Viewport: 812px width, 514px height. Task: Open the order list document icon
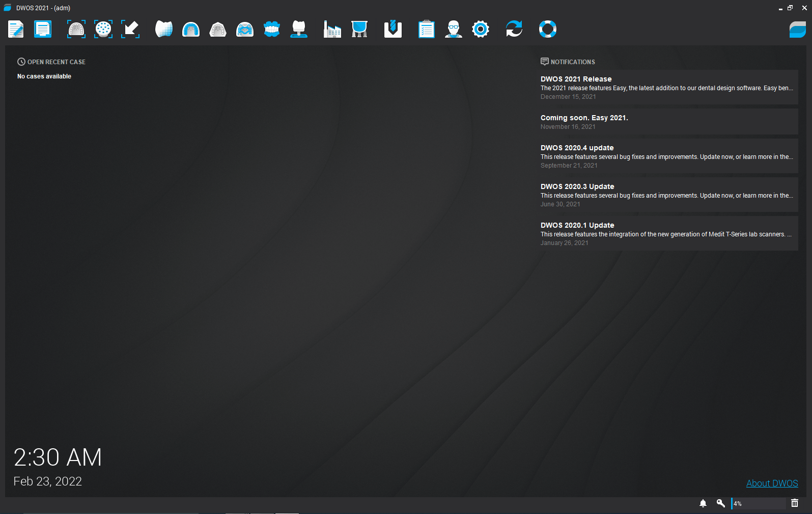(x=43, y=29)
